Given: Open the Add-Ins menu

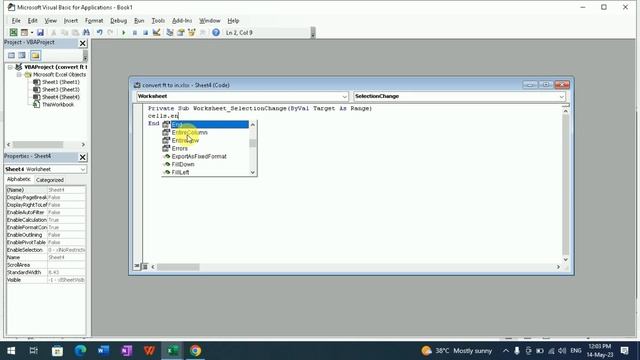Looking at the screenshot, I should click(x=182, y=20).
